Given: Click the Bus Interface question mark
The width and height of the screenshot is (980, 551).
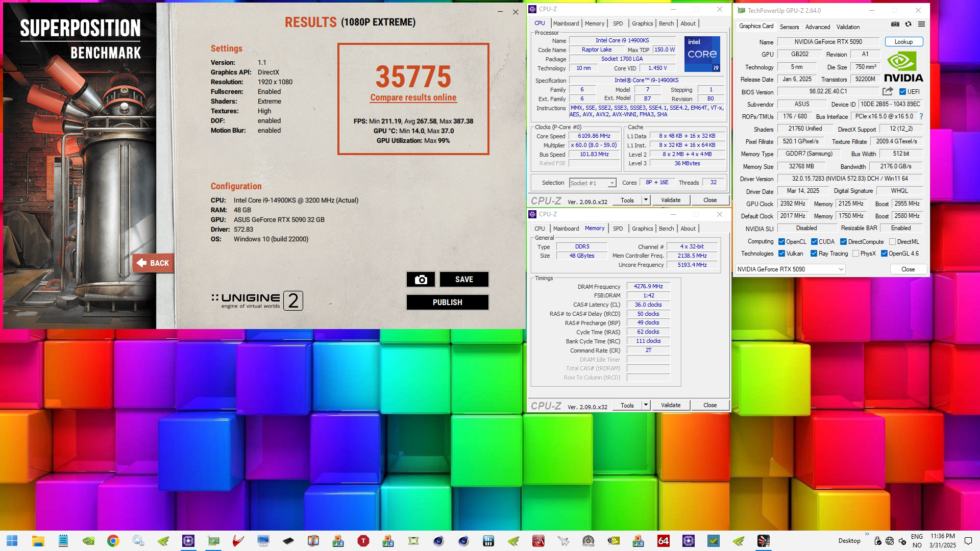Looking at the screenshot, I should (x=921, y=116).
